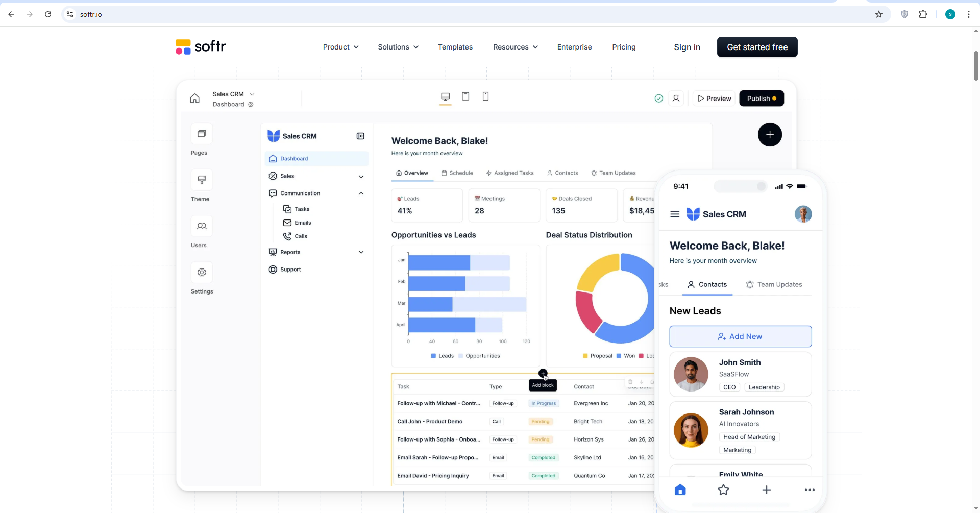Image resolution: width=980 pixels, height=513 pixels.
Task: Go back in browser history
Action: [x=11, y=14]
